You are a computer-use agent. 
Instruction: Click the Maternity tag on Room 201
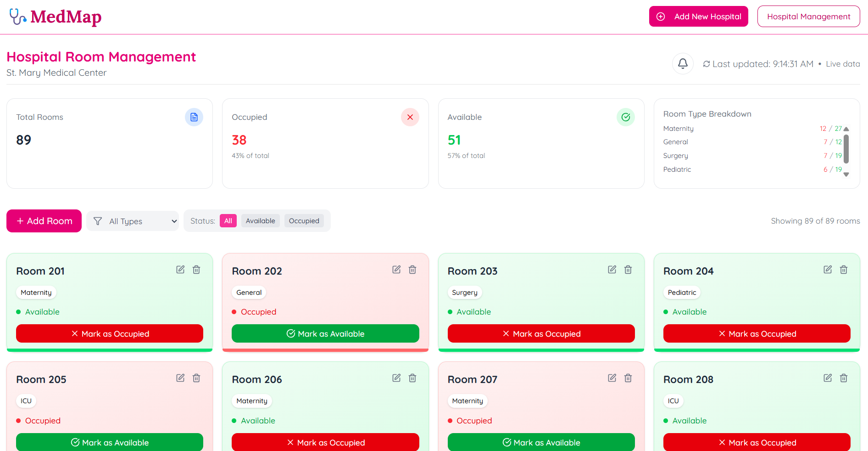coord(36,293)
